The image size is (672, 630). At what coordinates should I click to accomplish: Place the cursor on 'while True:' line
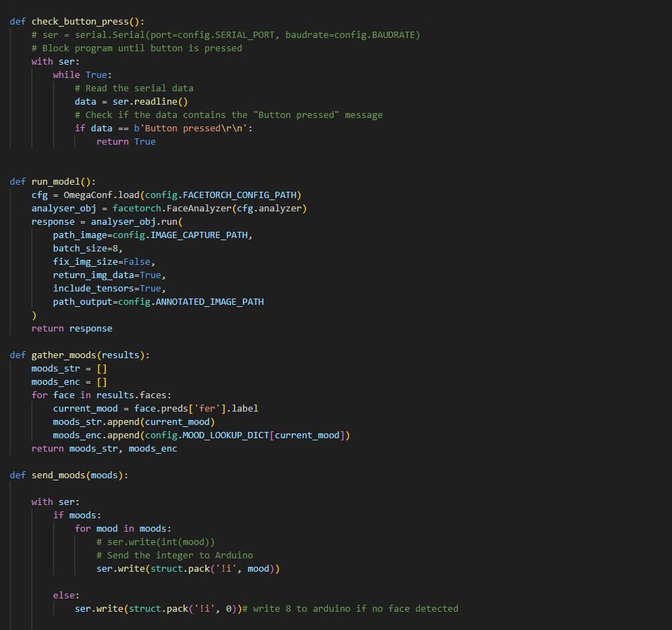(82, 74)
